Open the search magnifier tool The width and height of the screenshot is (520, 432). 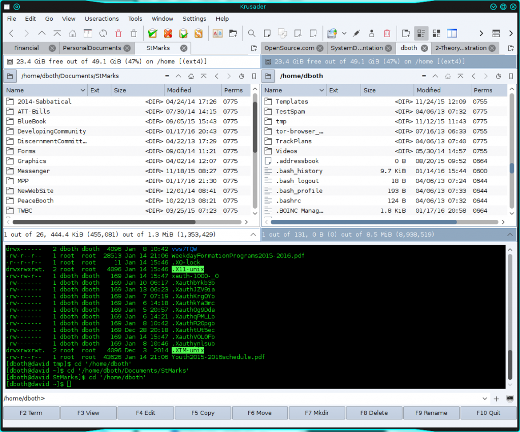point(252,33)
